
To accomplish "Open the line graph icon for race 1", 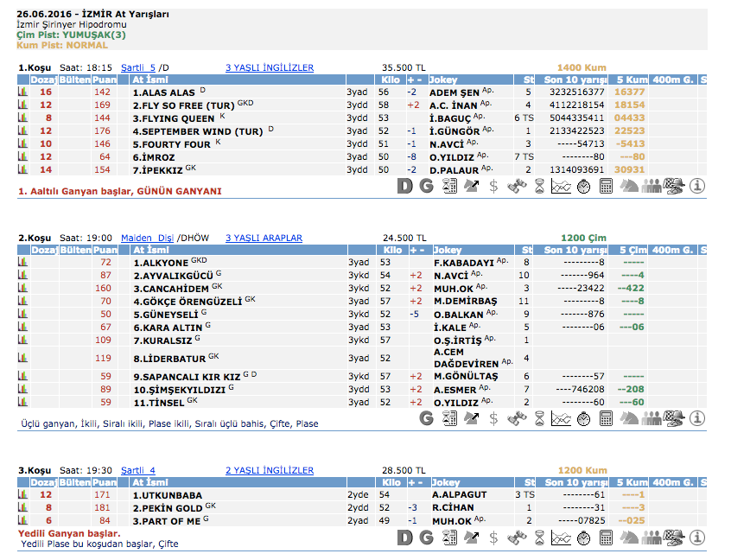I will [x=561, y=185].
